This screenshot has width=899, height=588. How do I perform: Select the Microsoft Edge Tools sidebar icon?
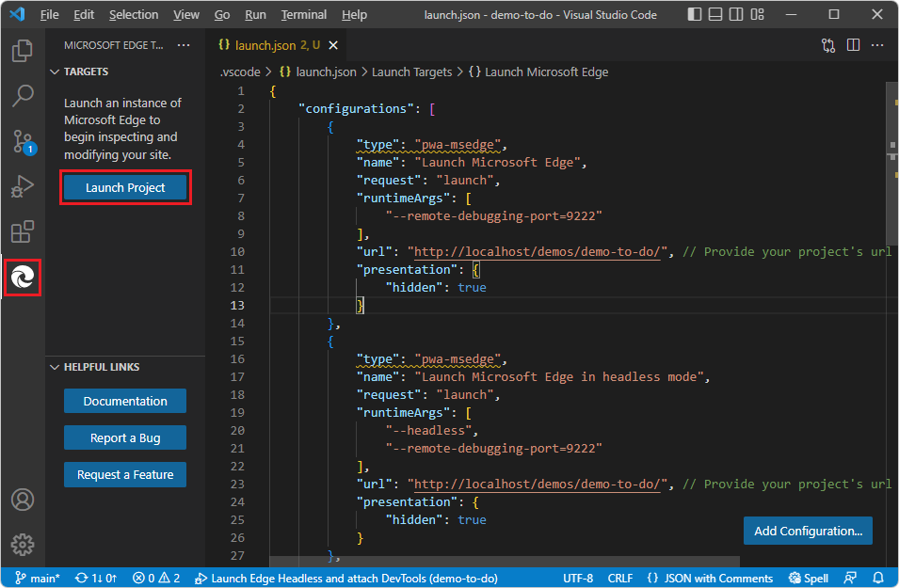point(22,278)
